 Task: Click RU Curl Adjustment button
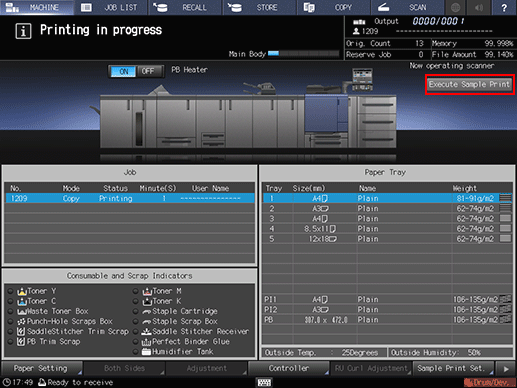coord(371,369)
